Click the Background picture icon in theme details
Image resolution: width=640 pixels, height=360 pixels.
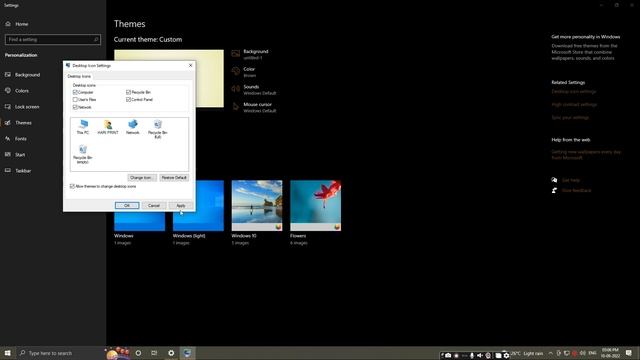coord(236,53)
